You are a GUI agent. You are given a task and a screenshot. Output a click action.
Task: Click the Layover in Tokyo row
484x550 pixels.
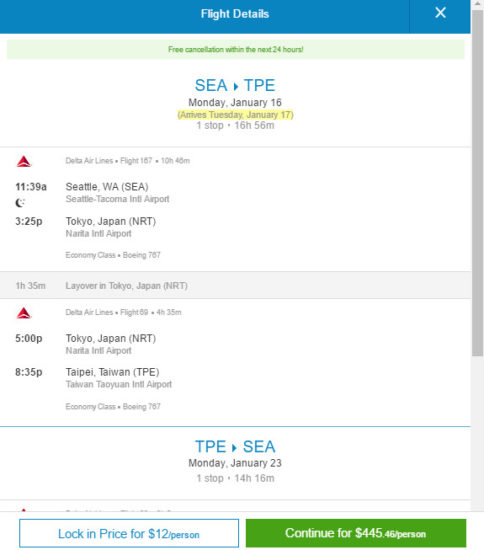pos(235,286)
